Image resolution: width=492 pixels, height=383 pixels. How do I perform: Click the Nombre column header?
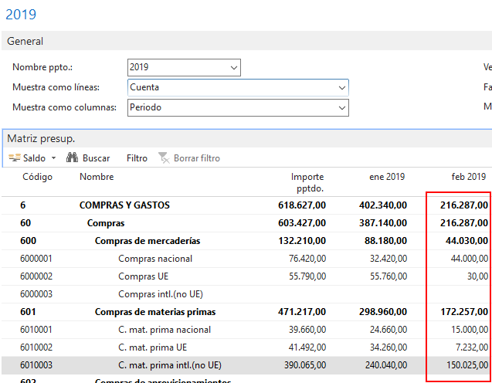coord(97,177)
